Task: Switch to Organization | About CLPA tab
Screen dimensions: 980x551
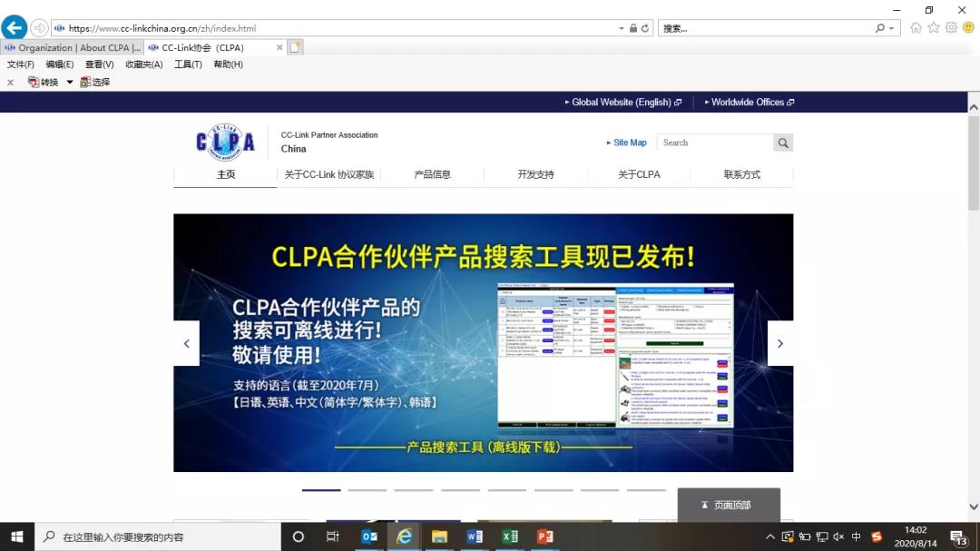Action: 73,47
